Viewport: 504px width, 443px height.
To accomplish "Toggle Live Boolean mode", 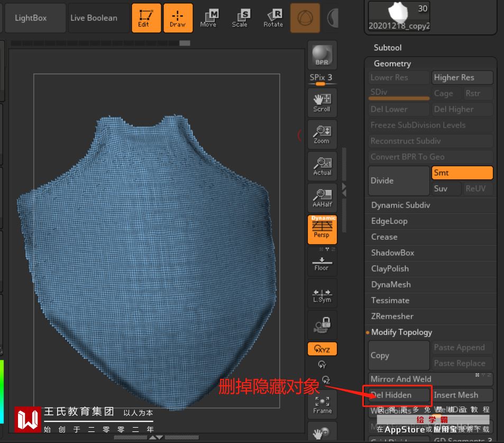I will [98, 18].
